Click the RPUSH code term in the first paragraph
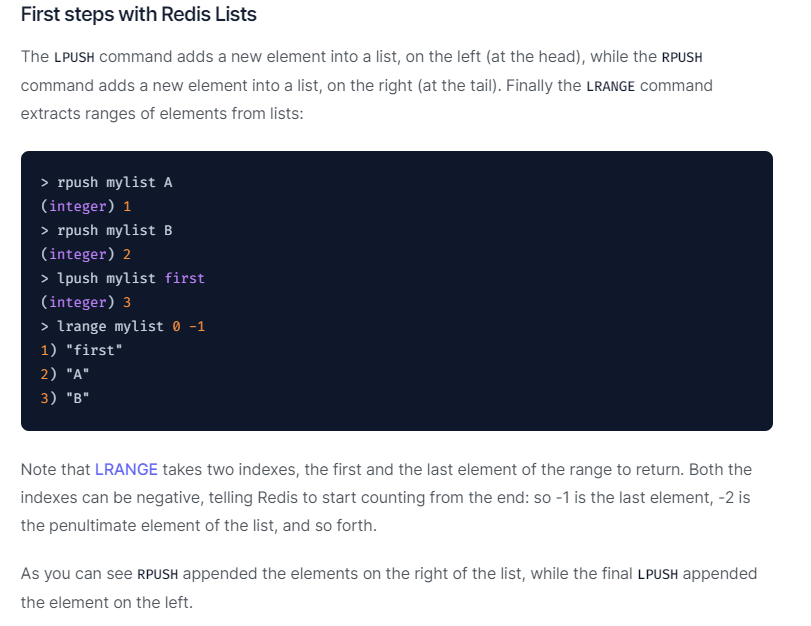The height and width of the screenshot is (626, 811). (x=682, y=57)
